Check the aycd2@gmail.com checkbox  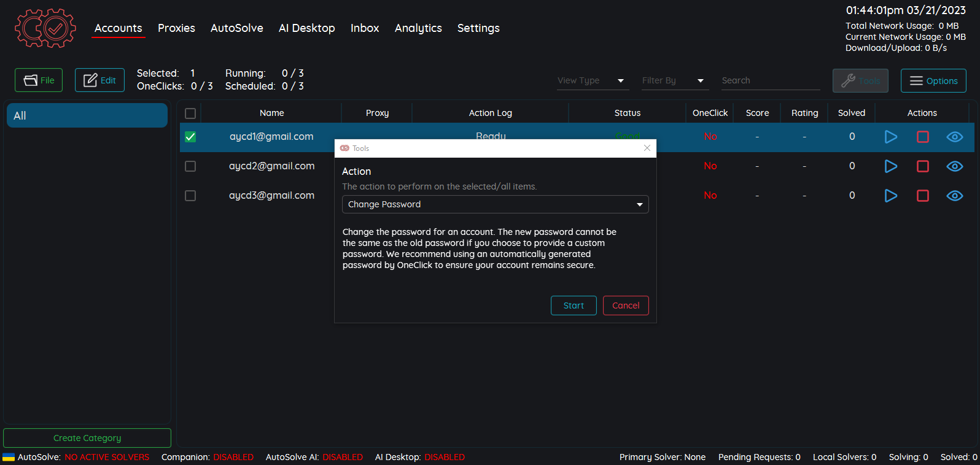[190, 166]
